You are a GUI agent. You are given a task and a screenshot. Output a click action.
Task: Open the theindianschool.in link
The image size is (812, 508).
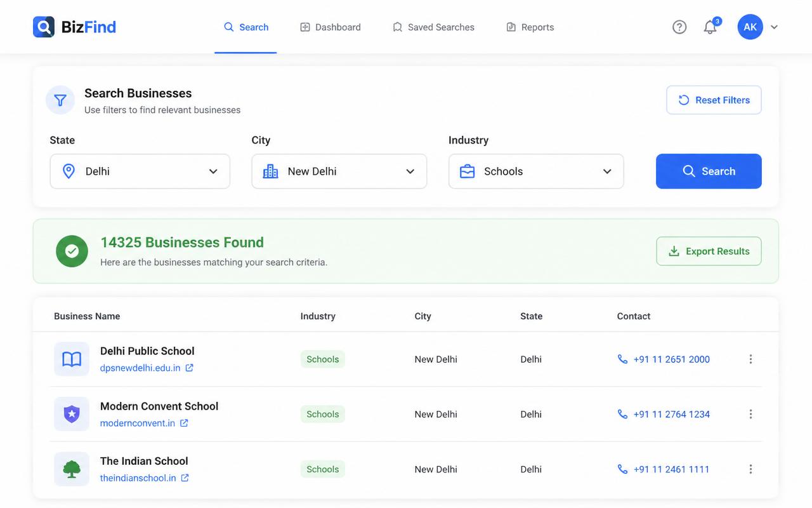pyautogui.click(x=138, y=478)
